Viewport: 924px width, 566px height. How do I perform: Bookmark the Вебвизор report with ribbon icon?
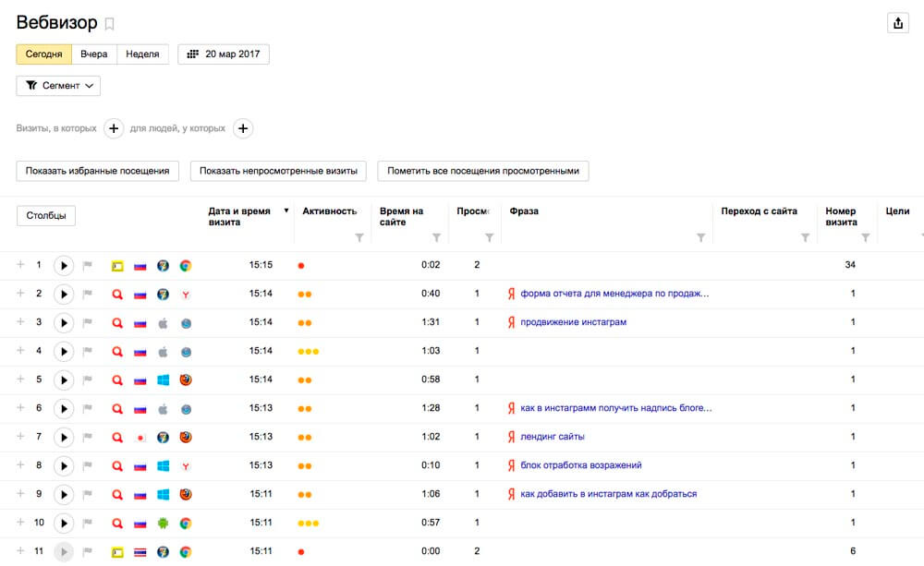pyautogui.click(x=110, y=24)
